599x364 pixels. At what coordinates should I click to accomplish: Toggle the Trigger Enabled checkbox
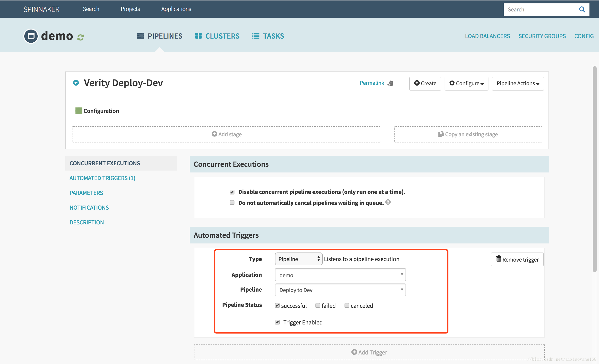[277, 322]
